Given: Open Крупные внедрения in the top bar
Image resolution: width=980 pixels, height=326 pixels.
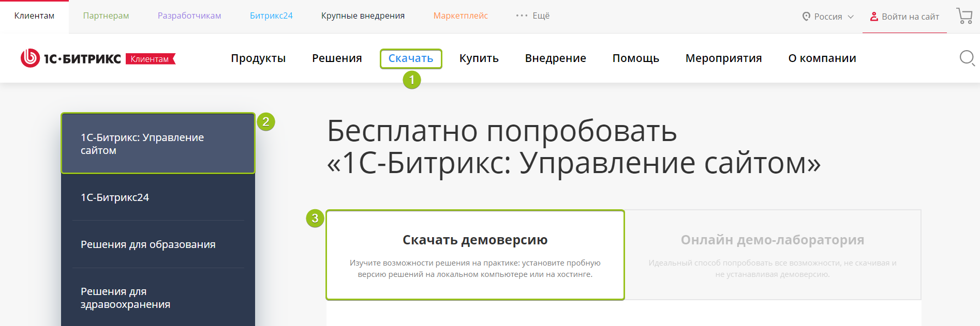Looking at the screenshot, I should pos(363,15).
